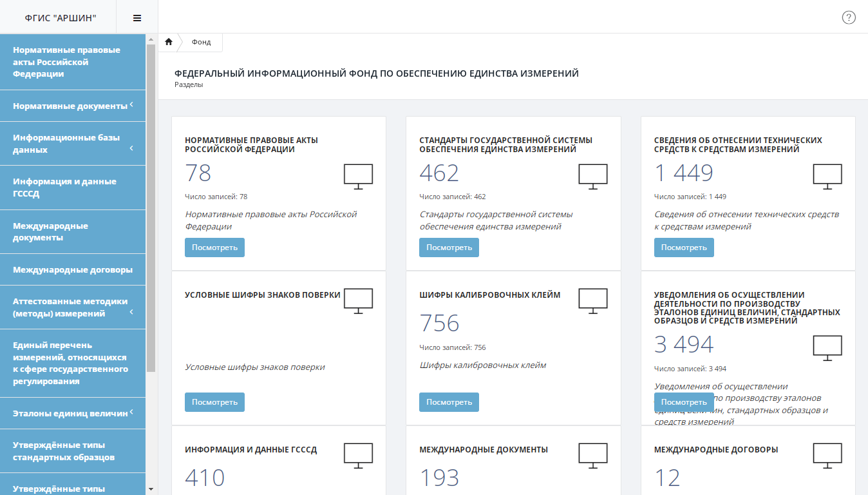Open Международные договоры in sidebar
868x495 pixels.
(x=73, y=269)
